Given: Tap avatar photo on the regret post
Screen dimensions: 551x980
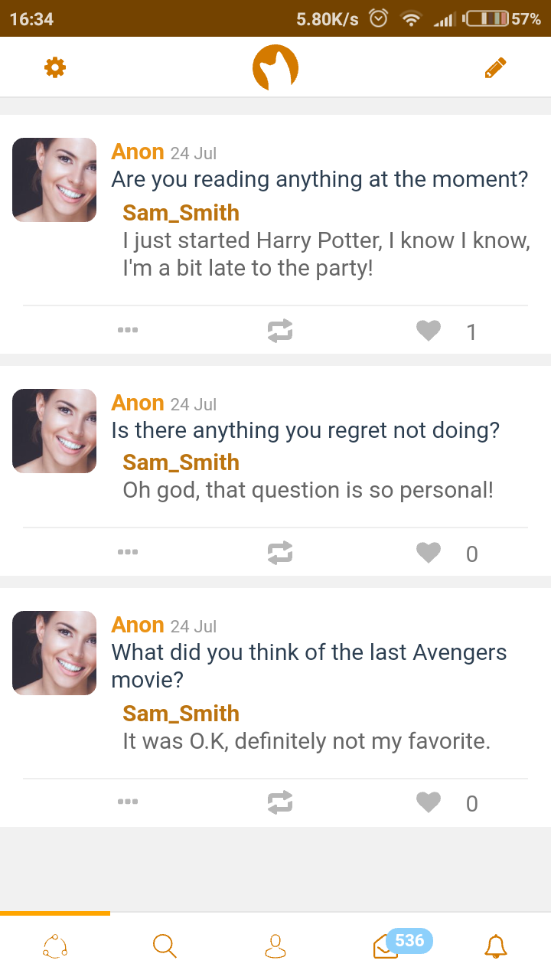Looking at the screenshot, I should pos(54,431).
